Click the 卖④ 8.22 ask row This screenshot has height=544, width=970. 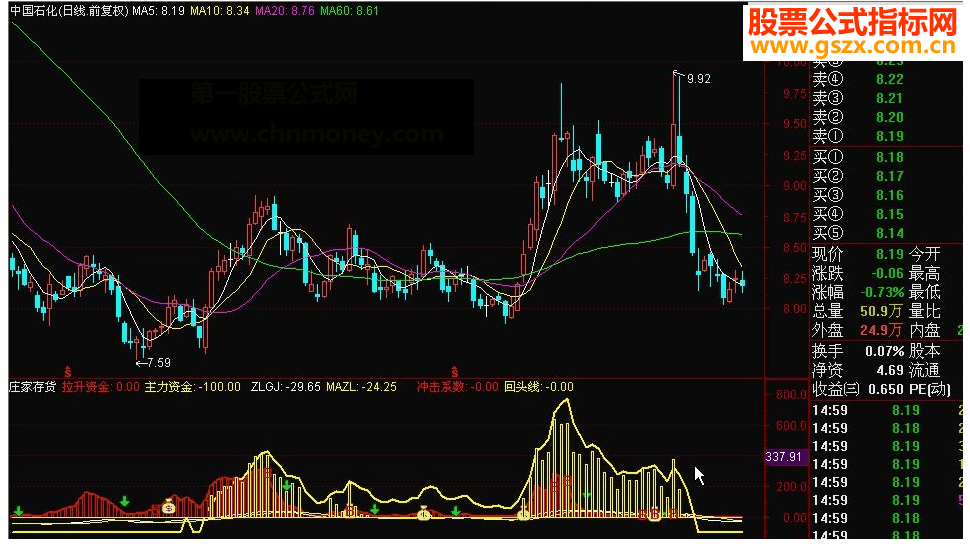pyautogui.click(x=858, y=79)
